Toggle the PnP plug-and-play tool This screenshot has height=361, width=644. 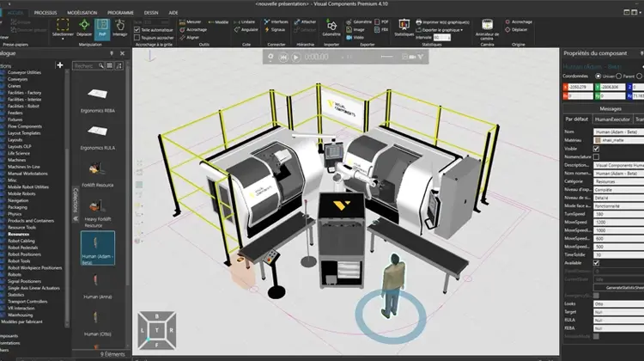pos(102,28)
